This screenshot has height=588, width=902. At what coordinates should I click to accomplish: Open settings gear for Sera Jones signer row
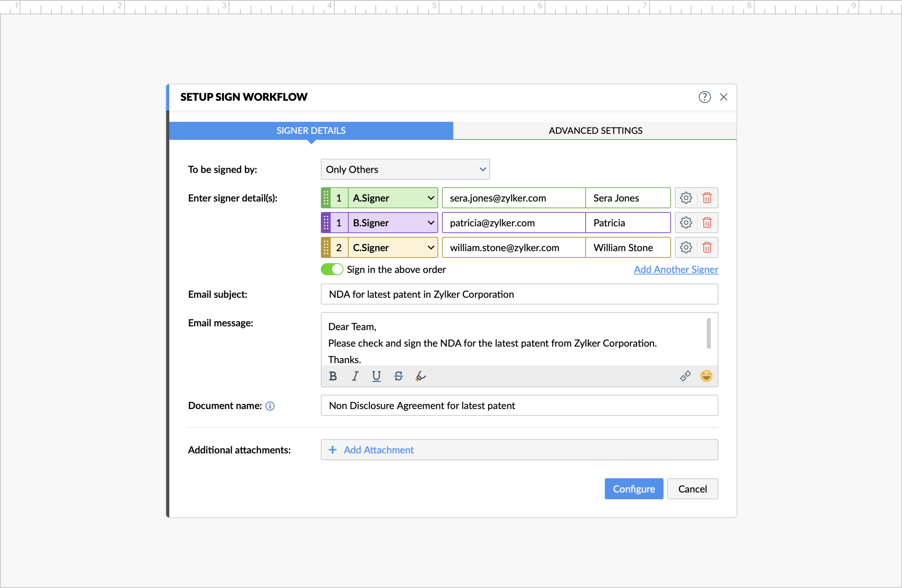coord(686,198)
